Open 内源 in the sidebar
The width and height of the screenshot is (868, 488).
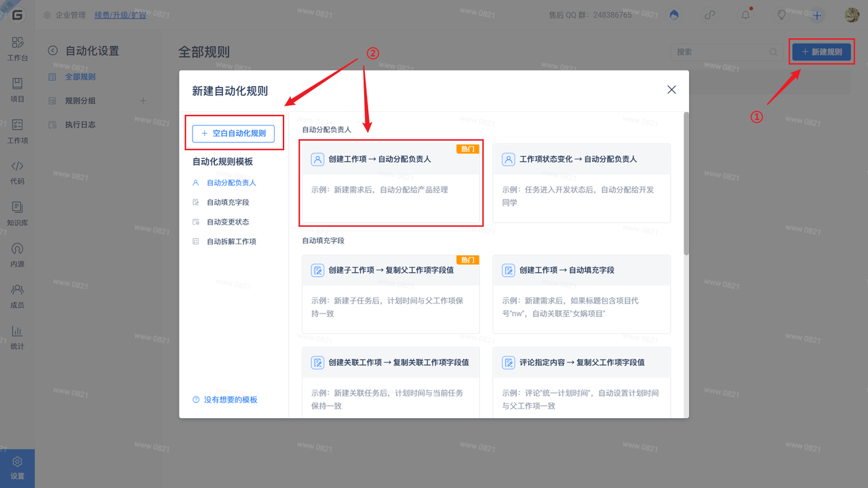18,255
